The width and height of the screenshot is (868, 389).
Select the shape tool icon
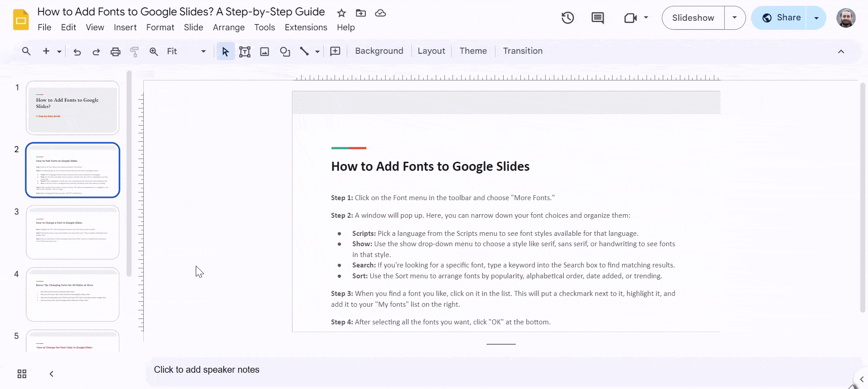(x=285, y=52)
